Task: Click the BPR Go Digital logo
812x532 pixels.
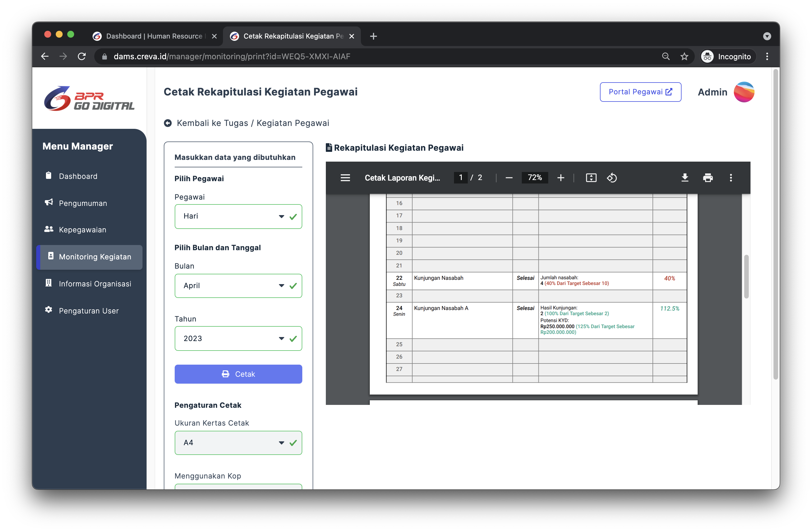Action: click(89, 98)
